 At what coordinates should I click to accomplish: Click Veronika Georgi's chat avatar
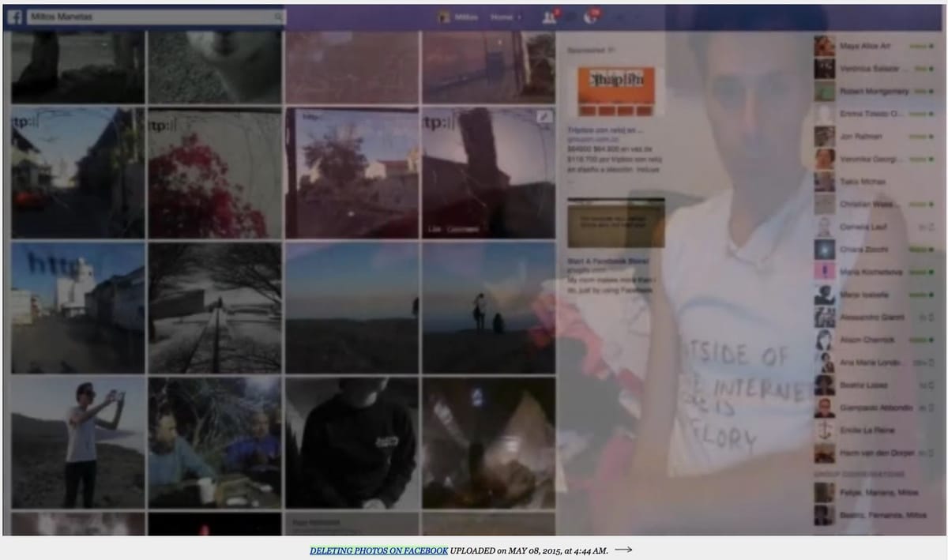tap(825, 159)
